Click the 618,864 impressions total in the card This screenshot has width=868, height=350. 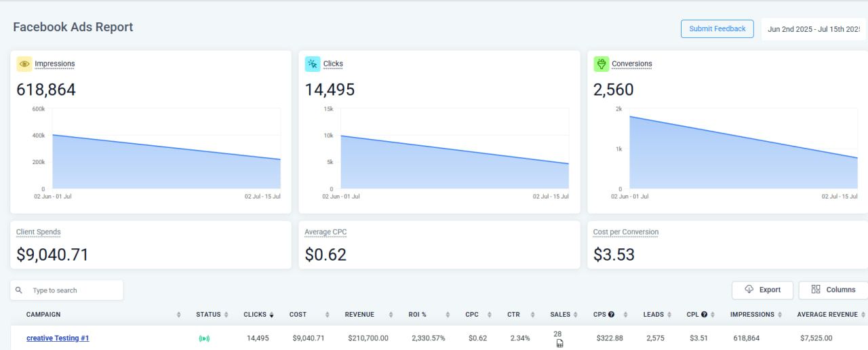[x=46, y=90]
